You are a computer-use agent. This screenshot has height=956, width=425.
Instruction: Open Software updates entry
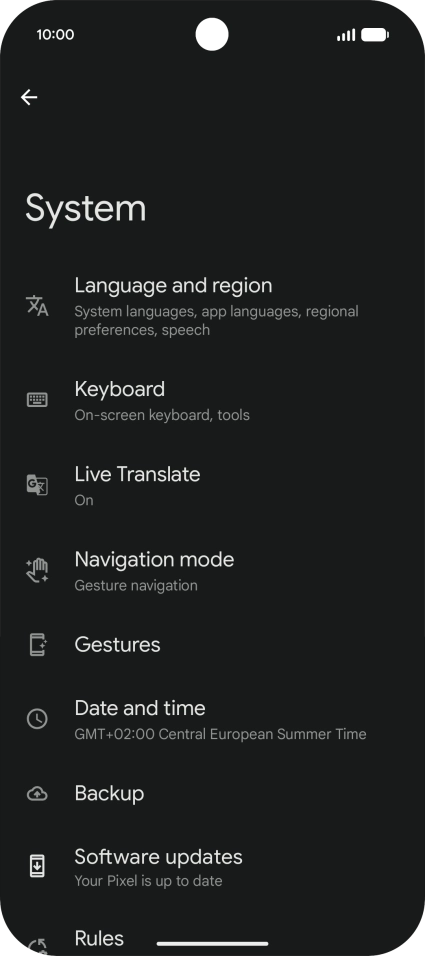click(212, 867)
